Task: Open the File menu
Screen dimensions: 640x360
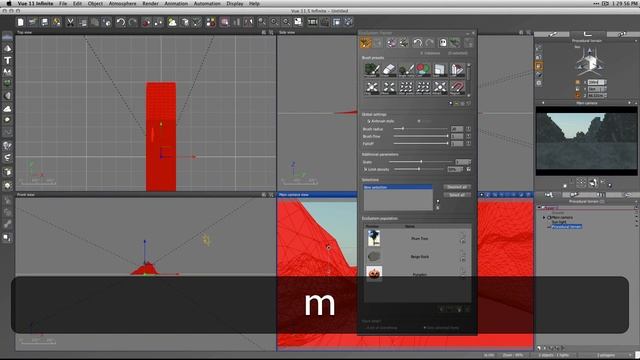Action: tap(63, 3)
